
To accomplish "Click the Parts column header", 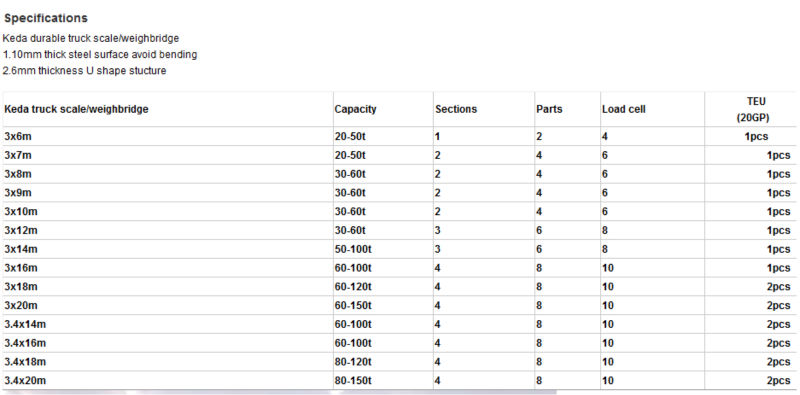I will coord(549,109).
